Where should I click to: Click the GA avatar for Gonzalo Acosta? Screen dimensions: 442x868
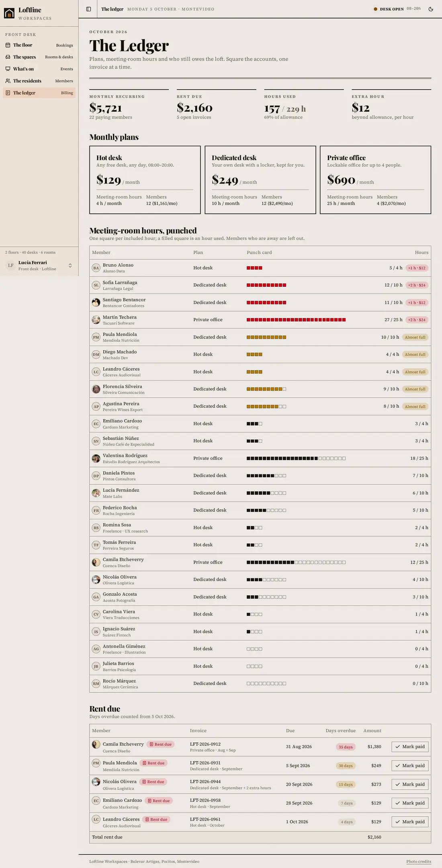pyautogui.click(x=96, y=597)
